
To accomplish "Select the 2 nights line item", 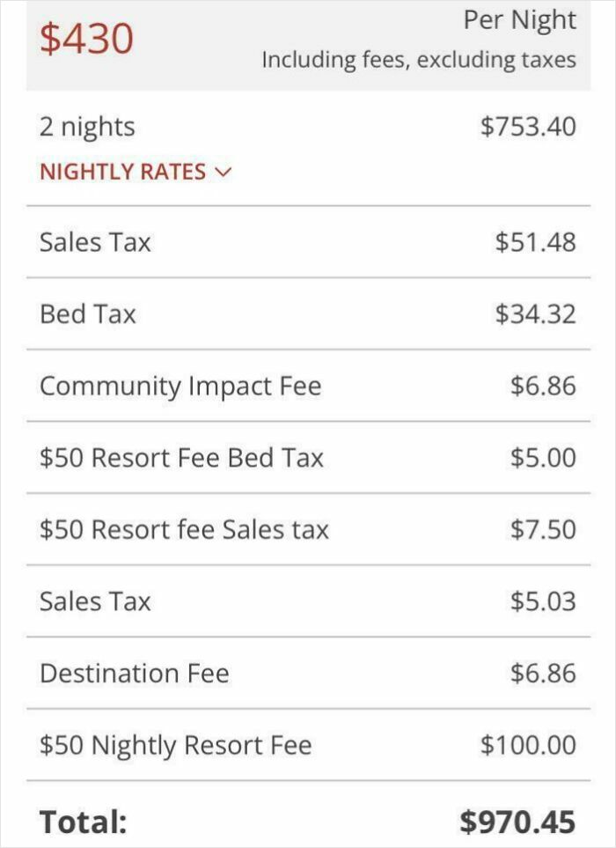I will point(87,127).
